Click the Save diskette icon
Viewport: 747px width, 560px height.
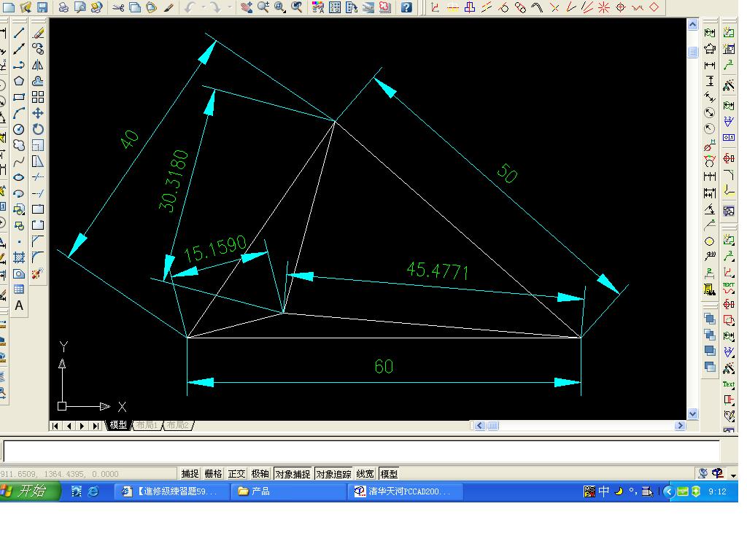42,7
